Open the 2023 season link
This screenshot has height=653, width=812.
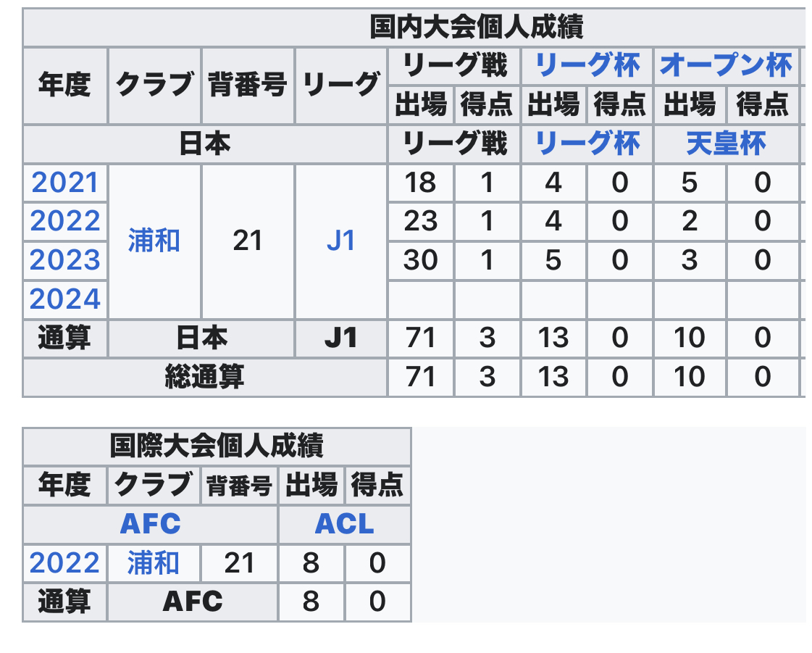pos(64,260)
